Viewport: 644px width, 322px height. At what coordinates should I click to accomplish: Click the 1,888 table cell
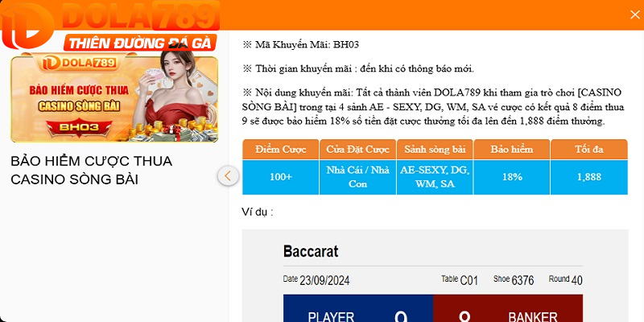pyautogui.click(x=589, y=177)
